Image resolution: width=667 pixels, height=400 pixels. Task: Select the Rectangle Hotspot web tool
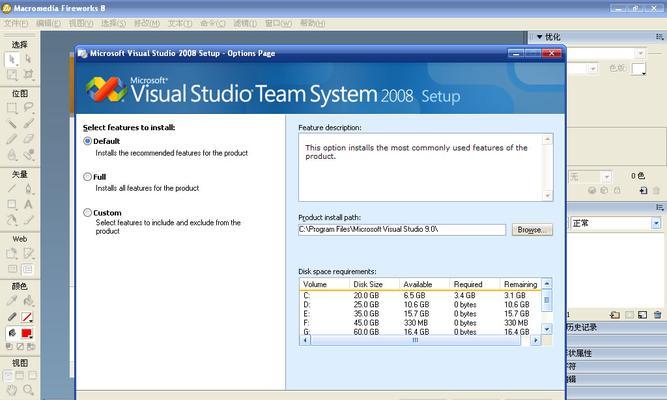click(x=12, y=254)
